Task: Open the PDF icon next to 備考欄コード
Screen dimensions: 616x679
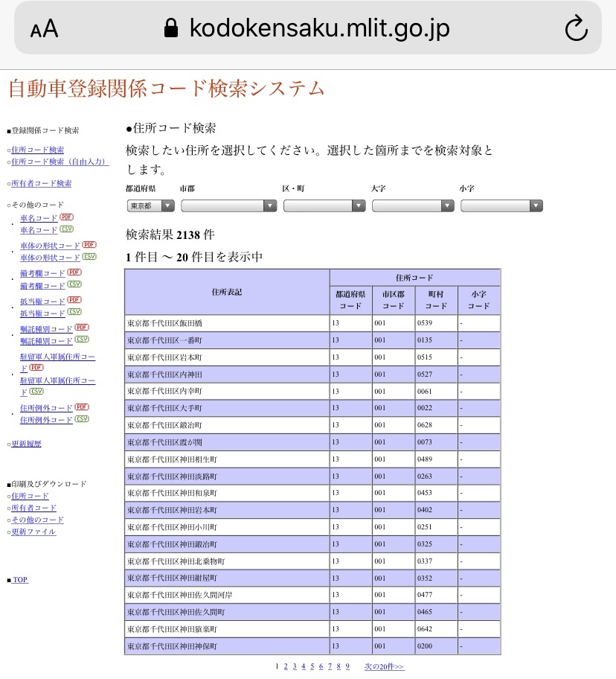Action: [75, 272]
